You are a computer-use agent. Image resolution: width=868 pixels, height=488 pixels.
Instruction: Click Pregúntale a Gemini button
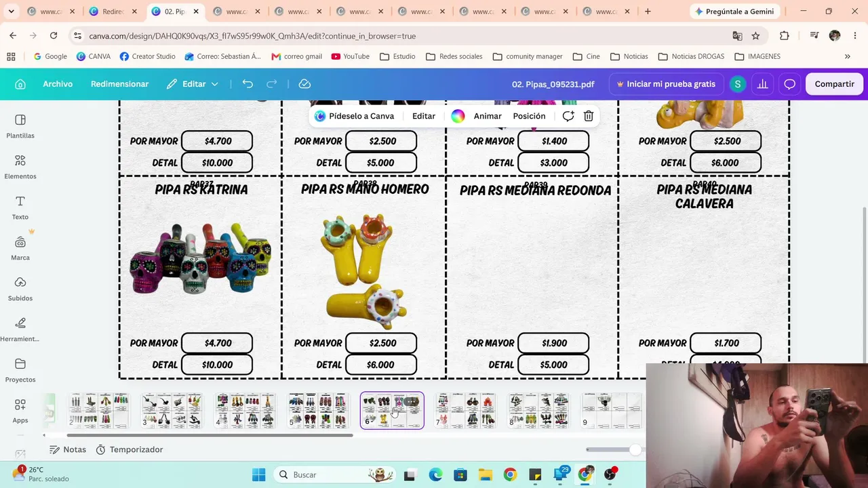734,12
